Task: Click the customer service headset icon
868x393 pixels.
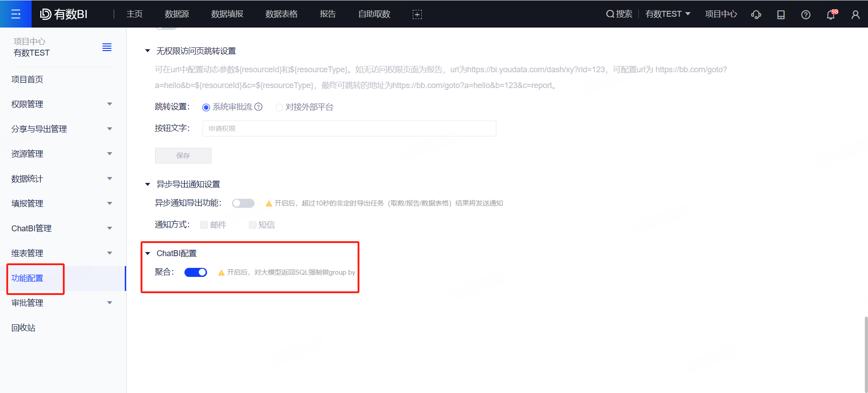Action: [x=756, y=14]
